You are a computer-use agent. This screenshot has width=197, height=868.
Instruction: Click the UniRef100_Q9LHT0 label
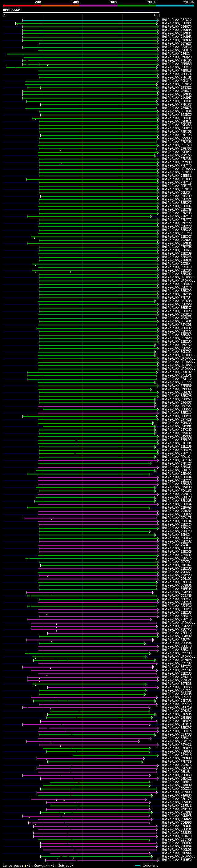[x=177, y=50]
